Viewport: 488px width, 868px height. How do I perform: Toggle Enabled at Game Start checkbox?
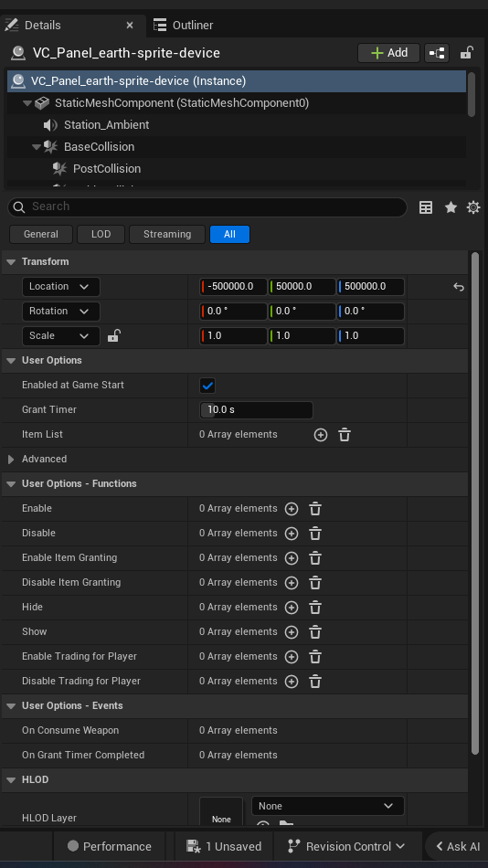(207, 386)
